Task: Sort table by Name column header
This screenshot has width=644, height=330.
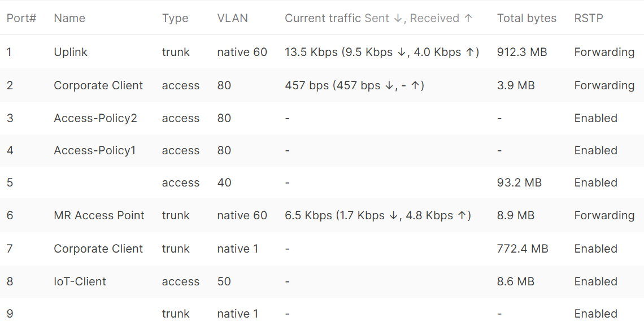Action: click(69, 18)
